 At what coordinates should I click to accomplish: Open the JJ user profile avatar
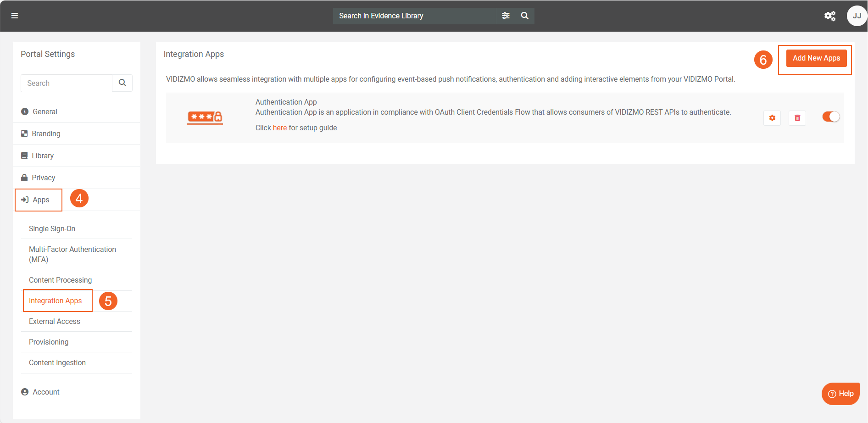coord(856,16)
